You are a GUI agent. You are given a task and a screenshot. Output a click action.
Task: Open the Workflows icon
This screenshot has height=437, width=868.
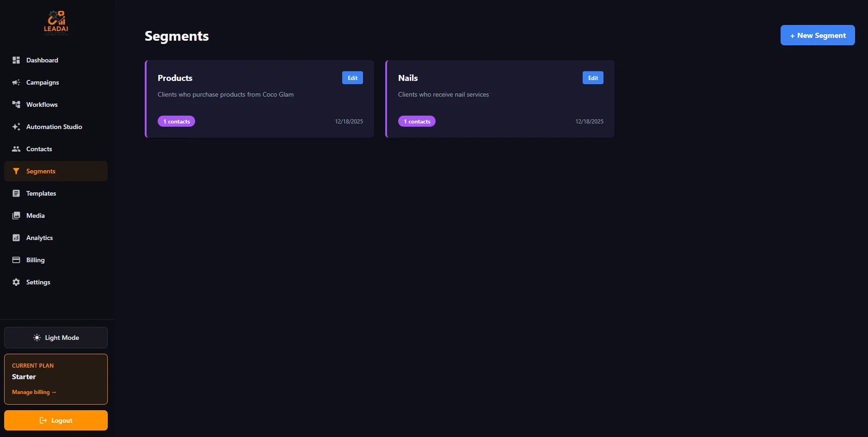[16, 105]
